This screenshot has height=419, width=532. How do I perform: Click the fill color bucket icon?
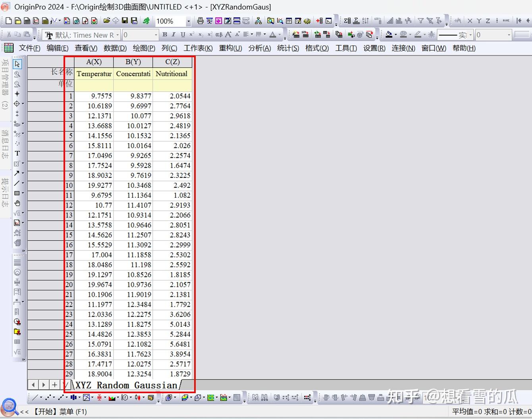[389, 35]
